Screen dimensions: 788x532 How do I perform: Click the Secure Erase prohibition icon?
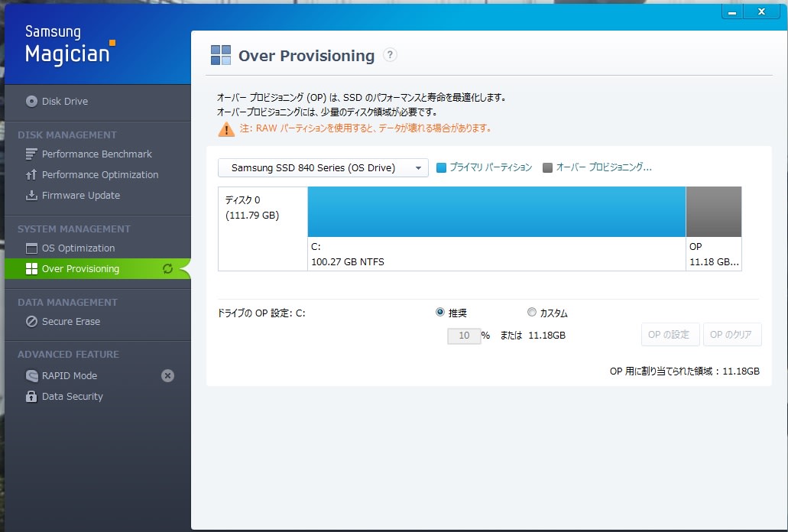(31, 322)
